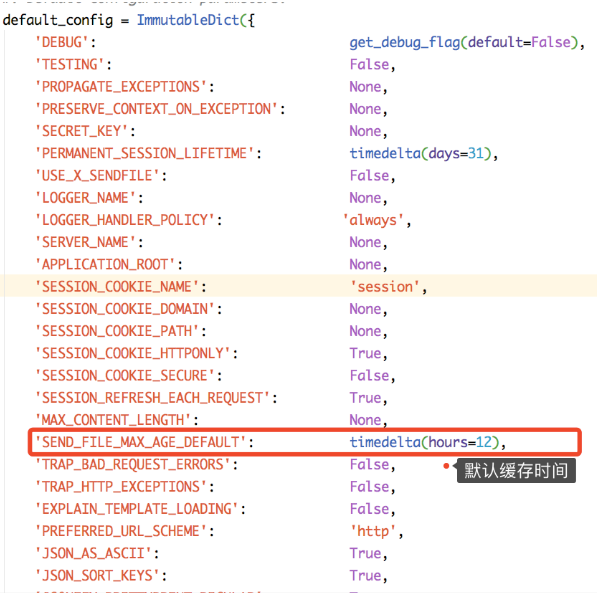The image size is (597, 593).
Task: Click the False value for TRAP_HTTP_EXCEPTIONS
Action: pos(369,487)
